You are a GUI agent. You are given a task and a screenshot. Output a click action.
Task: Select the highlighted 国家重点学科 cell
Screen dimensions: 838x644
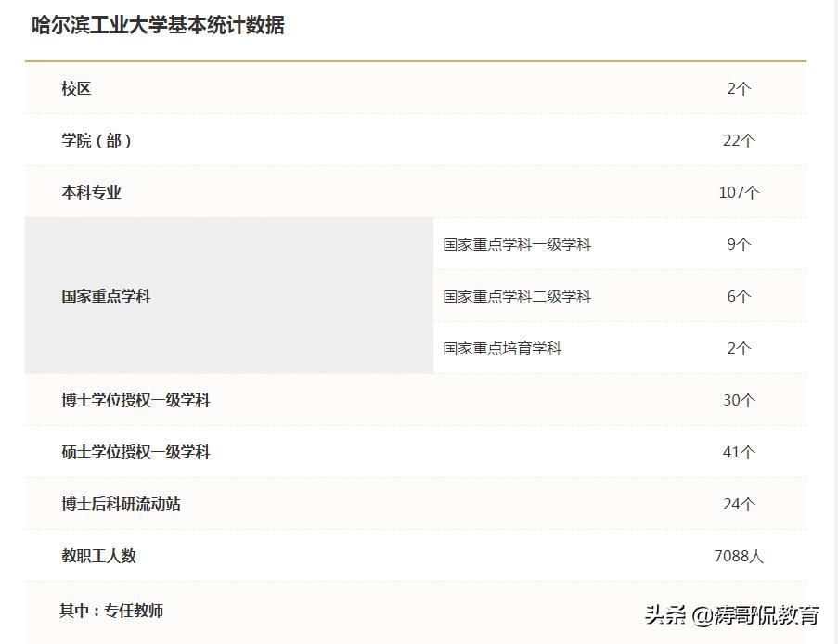pyautogui.click(x=105, y=296)
